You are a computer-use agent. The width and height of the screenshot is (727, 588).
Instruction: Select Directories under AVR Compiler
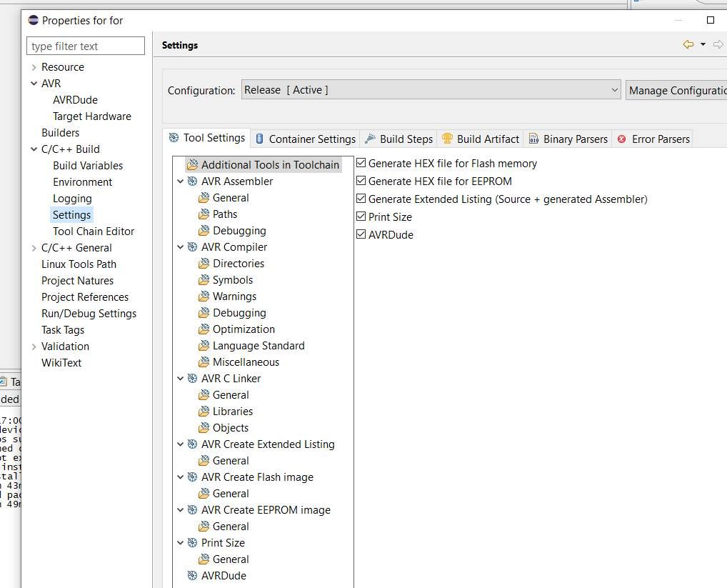point(239,264)
